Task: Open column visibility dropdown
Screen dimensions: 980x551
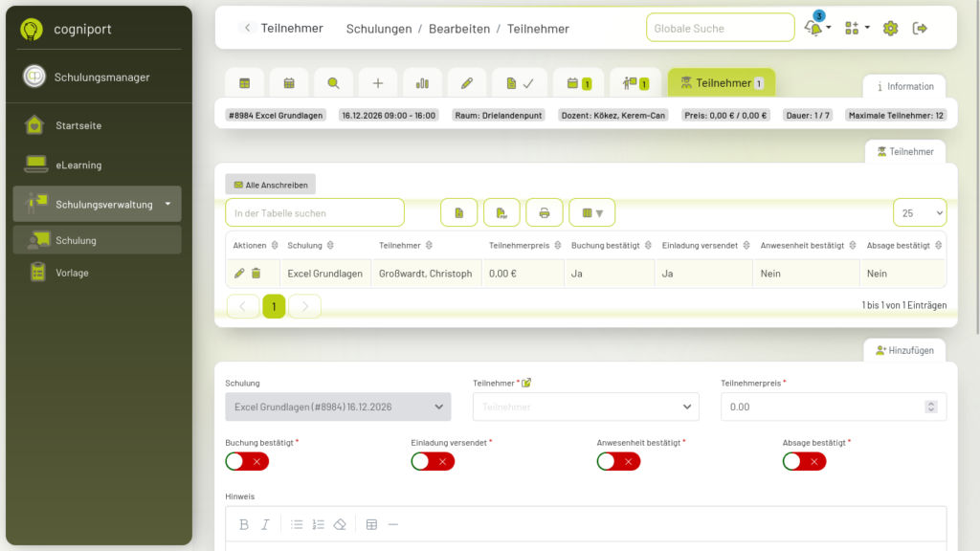Action: click(x=591, y=213)
